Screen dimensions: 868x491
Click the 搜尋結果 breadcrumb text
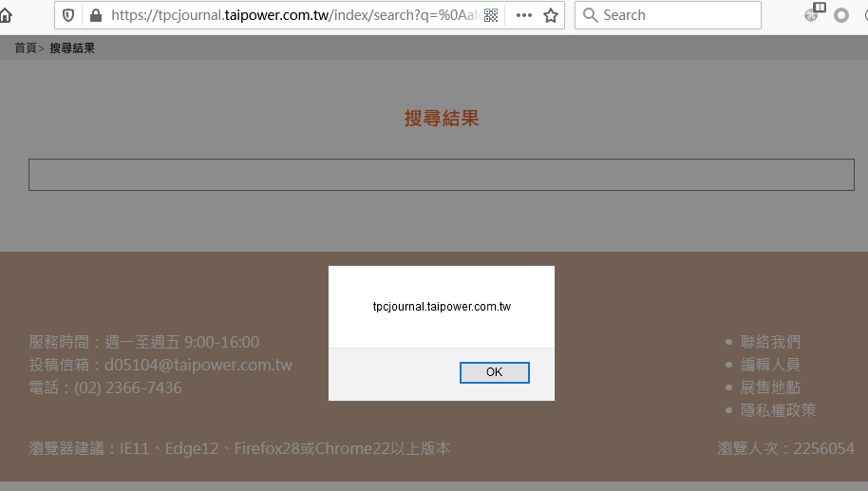pos(72,48)
